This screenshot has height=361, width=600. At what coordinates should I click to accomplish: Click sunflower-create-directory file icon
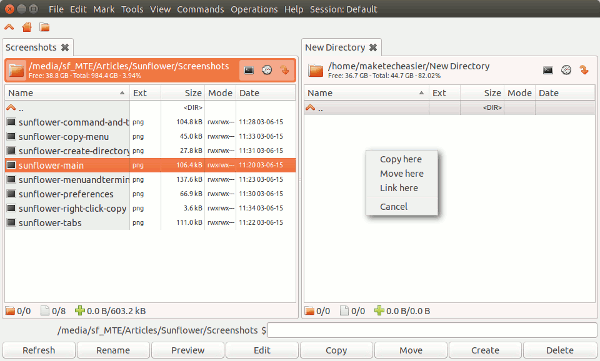[x=11, y=151]
